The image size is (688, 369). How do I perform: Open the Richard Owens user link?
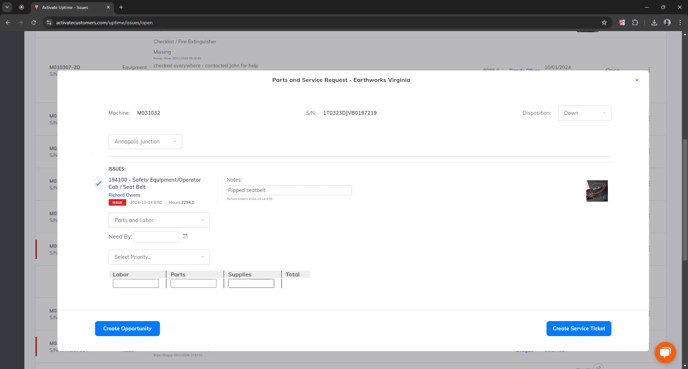coord(124,195)
